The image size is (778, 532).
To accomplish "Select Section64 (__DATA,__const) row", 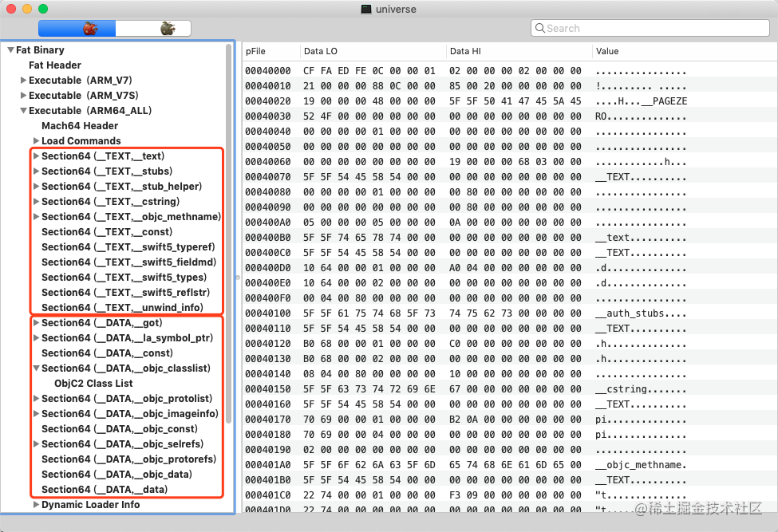I will pyautogui.click(x=107, y=353).
